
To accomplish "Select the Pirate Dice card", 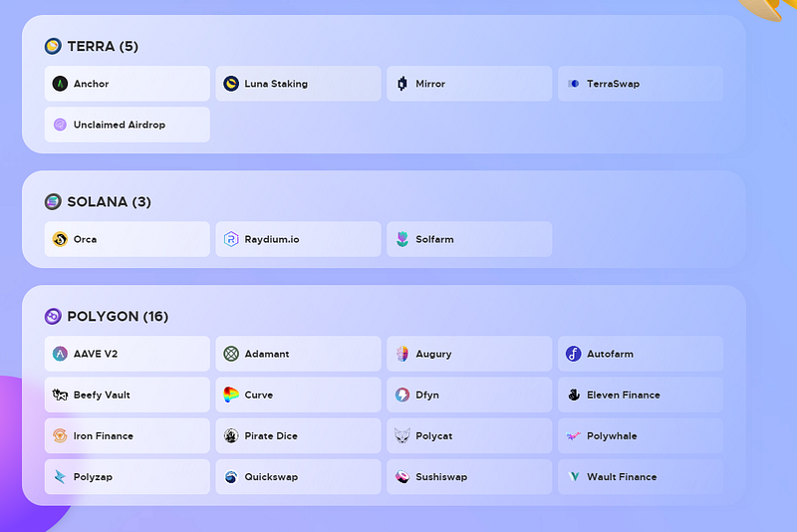I will coord(298,435).
